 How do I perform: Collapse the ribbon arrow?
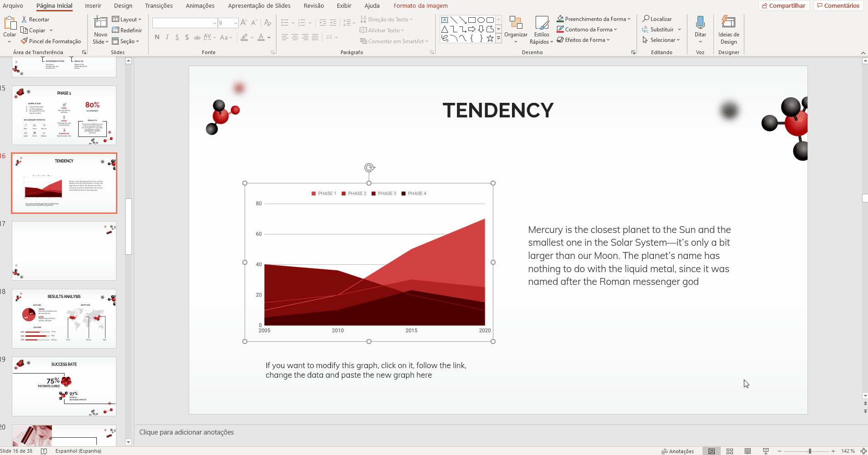click(x=863, y=53)
